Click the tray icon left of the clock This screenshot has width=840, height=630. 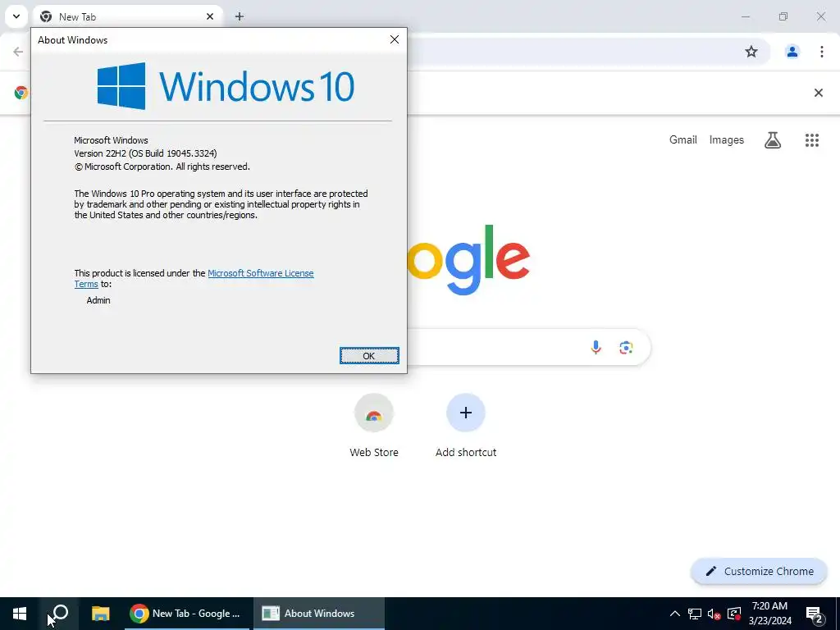coord(734,614)
